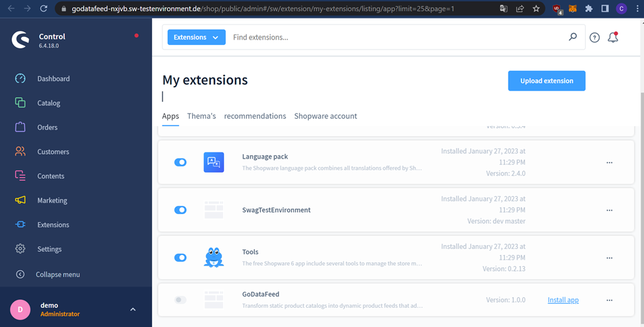Toggle the SwagTestEnvironment switch
This screenshot has width=644, height=327.
click(x=180, y=210)
